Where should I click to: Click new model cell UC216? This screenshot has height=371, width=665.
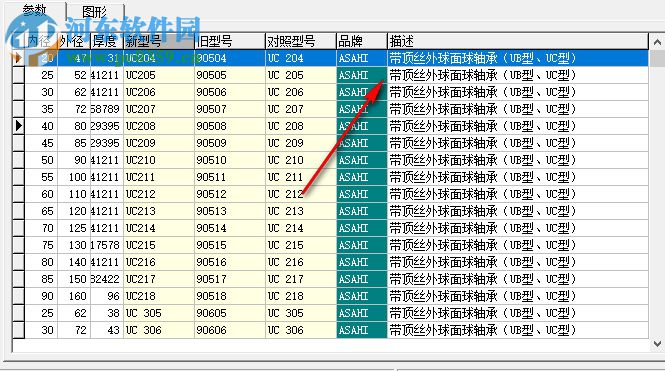click(159, 262)
